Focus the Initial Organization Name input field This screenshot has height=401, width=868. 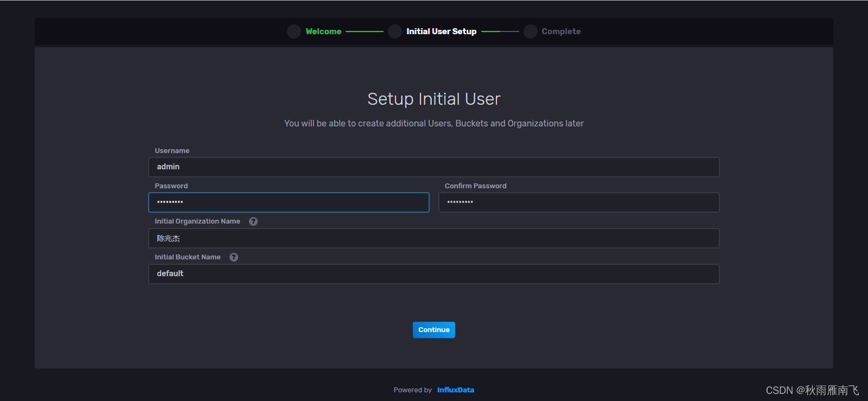tap(434, 238)
